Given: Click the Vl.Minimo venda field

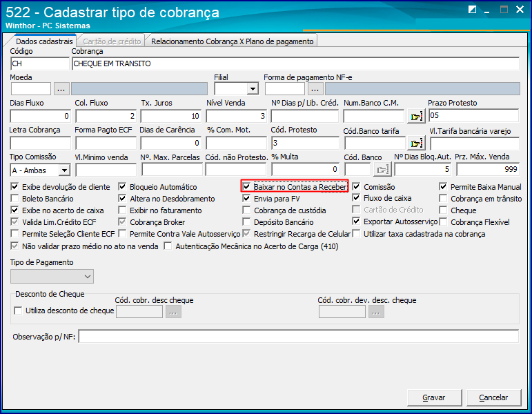Looking at the screenshot, I should click(106, 170).
